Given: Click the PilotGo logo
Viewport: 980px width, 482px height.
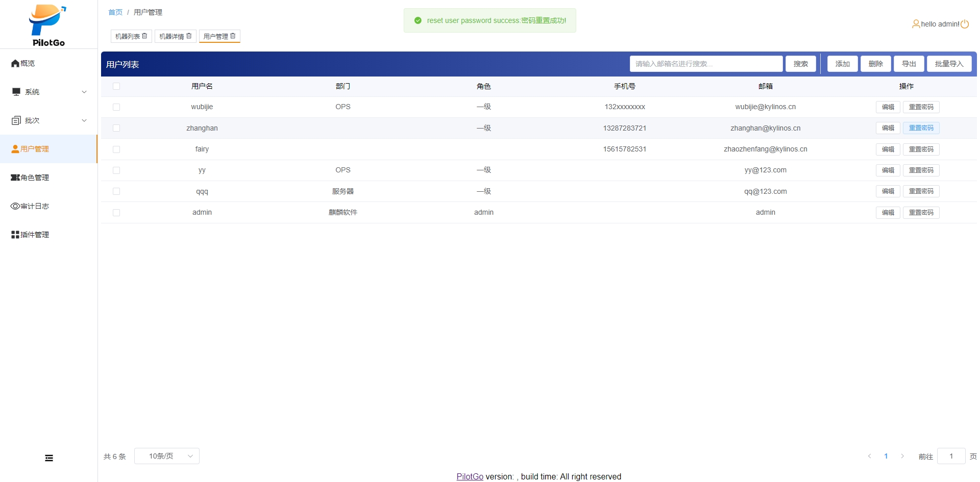Looking at the screenshot, I should coord(48,25).
